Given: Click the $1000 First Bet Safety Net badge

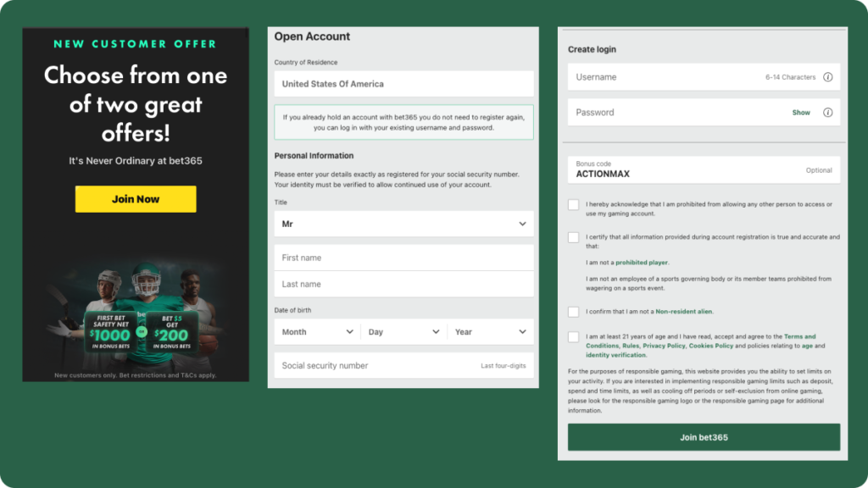Looking at the screenshot, I should click(x=111, y=332).
